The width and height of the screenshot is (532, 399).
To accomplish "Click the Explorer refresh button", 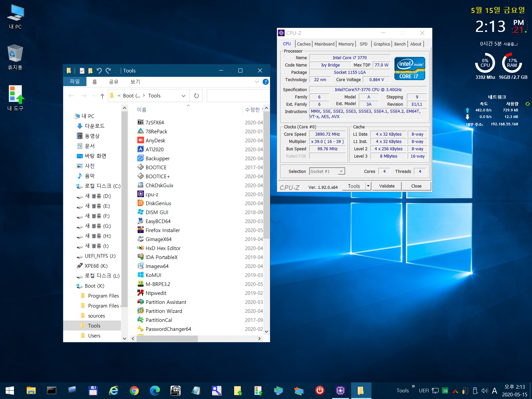I will [x=196, y=96].
